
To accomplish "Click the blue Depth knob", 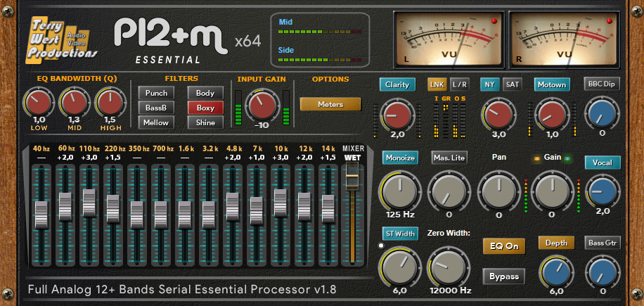I will tap(556, 272).
